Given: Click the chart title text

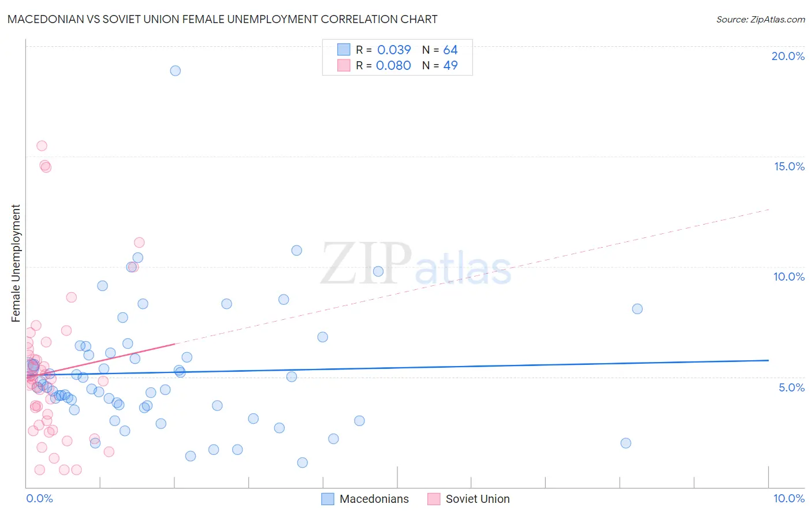Looking at the screenshot, I should tap(222, 19).
